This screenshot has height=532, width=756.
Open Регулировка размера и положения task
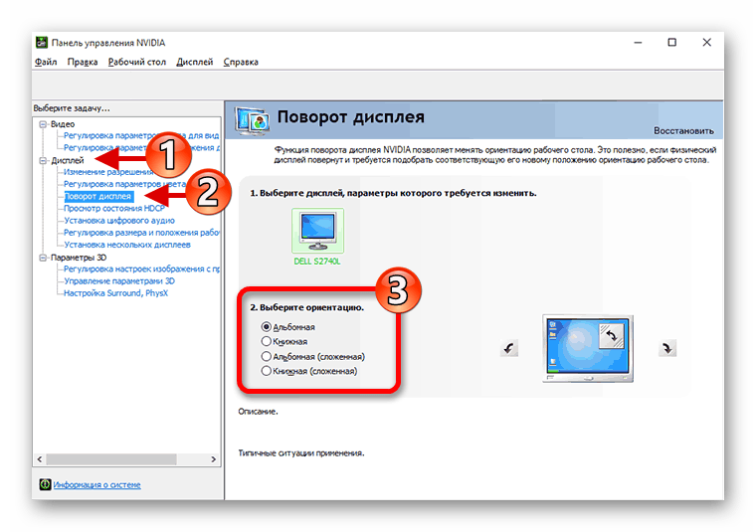pyautogui.click(x=141, y=233)
